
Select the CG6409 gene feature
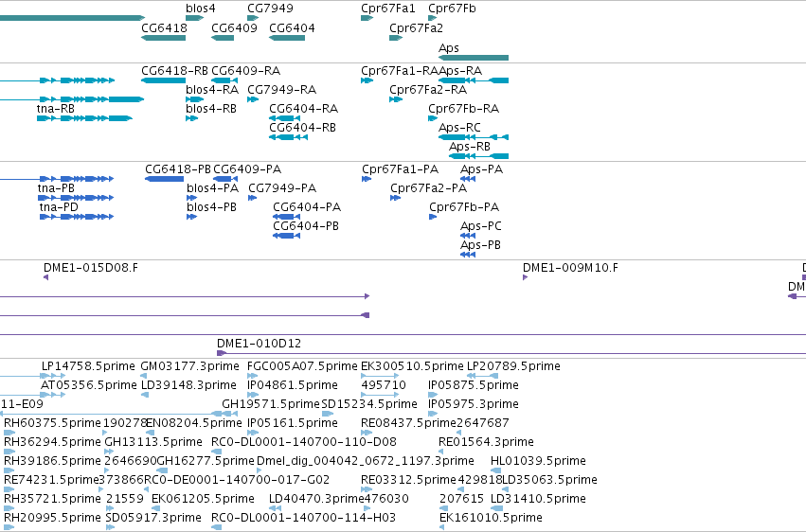click(223, 38)
